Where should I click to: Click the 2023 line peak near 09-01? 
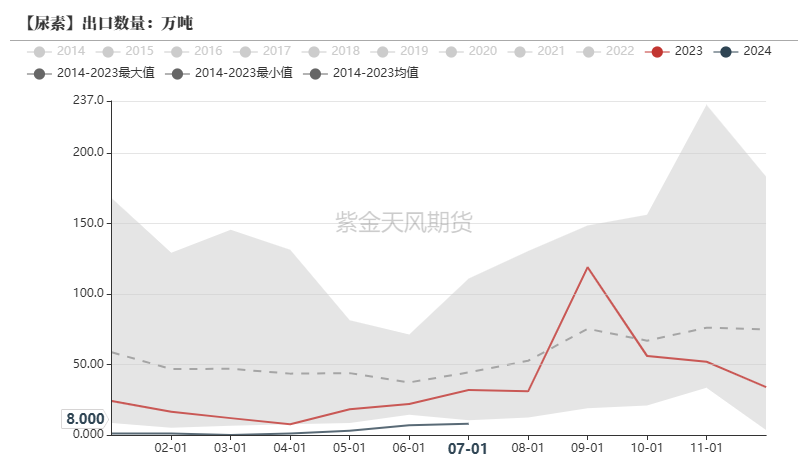pos(587,267)
